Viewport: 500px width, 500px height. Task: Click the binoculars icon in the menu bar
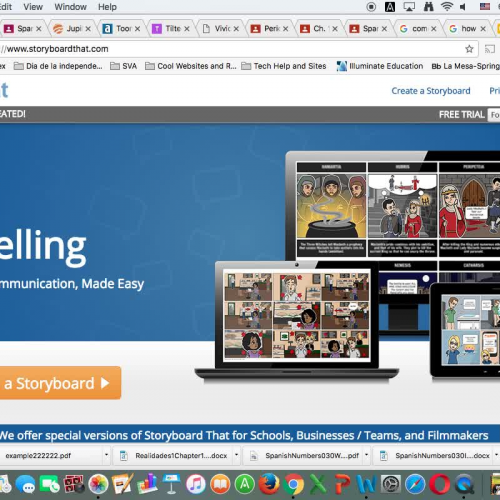pyautogui.click(x=428, y=7)
